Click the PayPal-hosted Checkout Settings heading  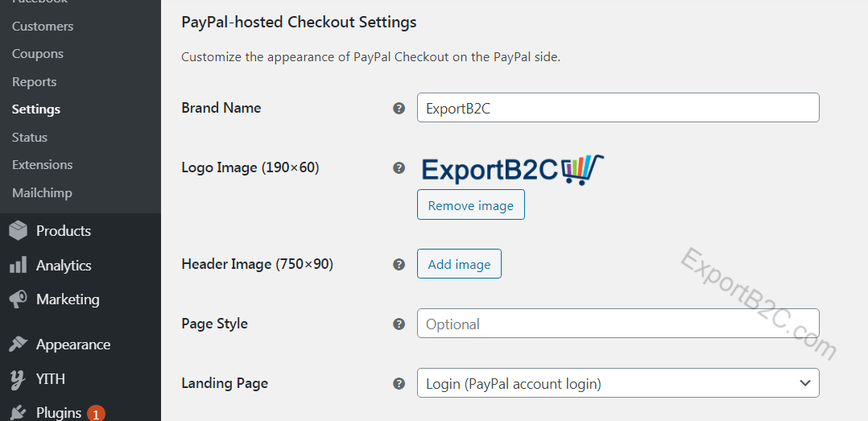(299, 22)
